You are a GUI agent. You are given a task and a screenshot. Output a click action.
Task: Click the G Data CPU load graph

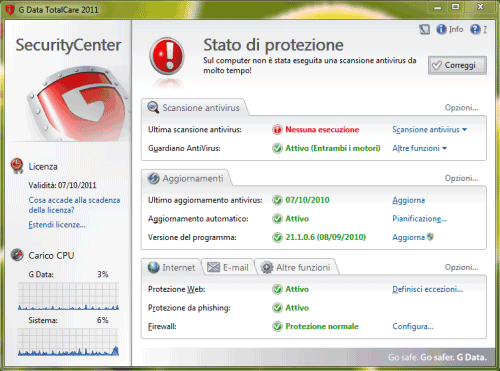[x=68, y=296]
